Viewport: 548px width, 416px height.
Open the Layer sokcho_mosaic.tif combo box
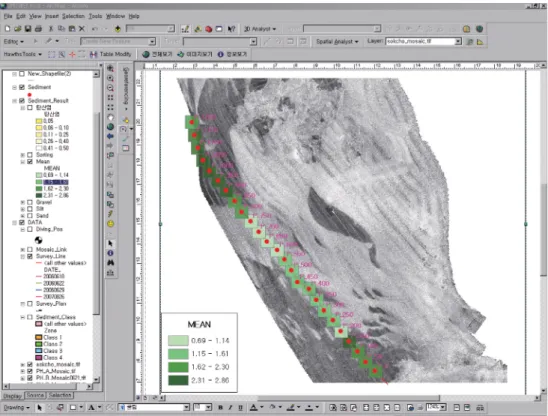point(424,41)
